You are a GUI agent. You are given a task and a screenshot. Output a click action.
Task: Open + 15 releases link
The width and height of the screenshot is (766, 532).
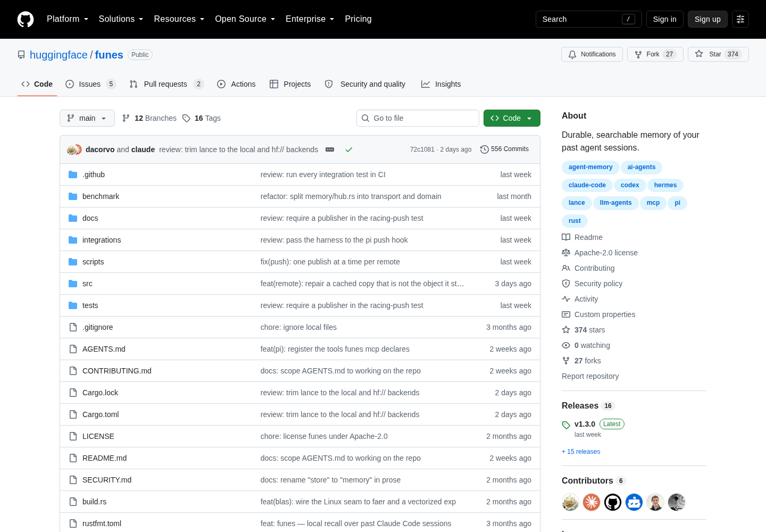(581, 452)
